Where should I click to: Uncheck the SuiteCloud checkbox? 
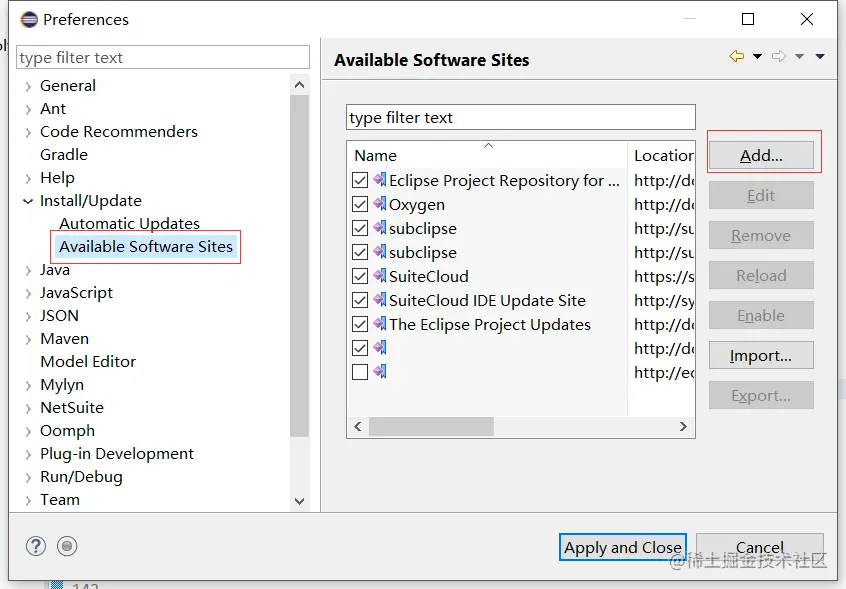tap(360, 276)
